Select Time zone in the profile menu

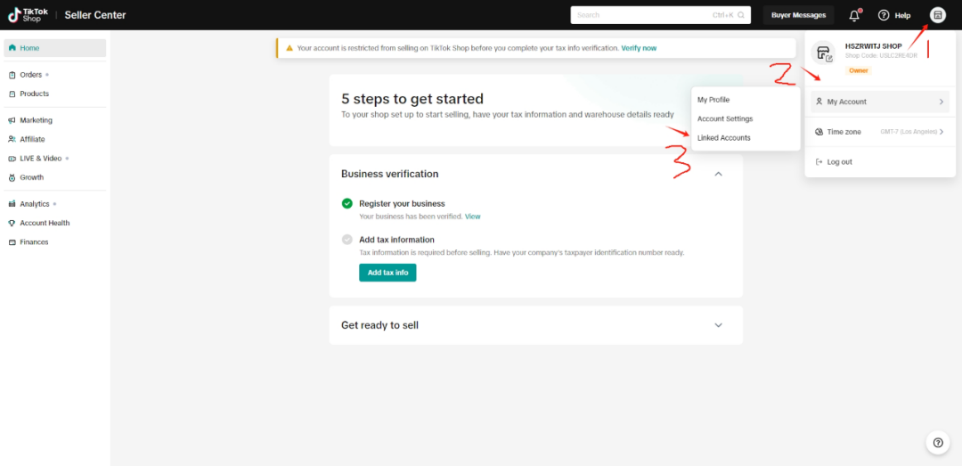click(x=880, y=132)
